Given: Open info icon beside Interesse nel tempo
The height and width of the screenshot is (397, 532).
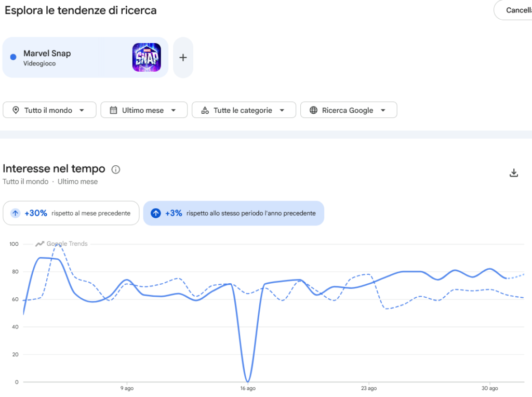Looking at the screenshot, I should [x=116, y=169].
